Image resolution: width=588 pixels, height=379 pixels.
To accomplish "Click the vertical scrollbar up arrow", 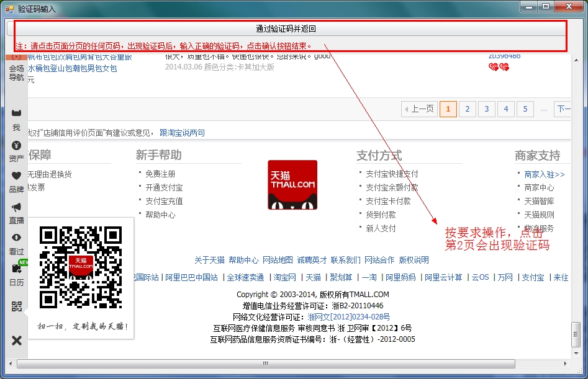I will [x=576, y=60].
